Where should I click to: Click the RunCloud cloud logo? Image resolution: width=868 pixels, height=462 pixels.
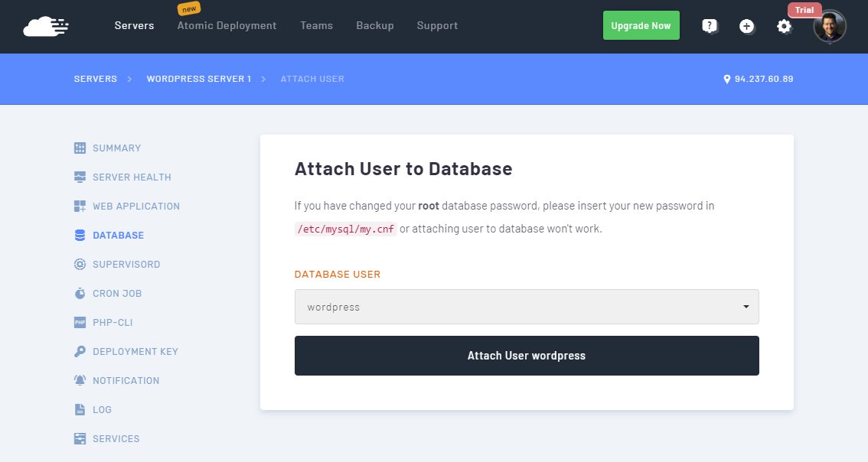pos(46,26)
